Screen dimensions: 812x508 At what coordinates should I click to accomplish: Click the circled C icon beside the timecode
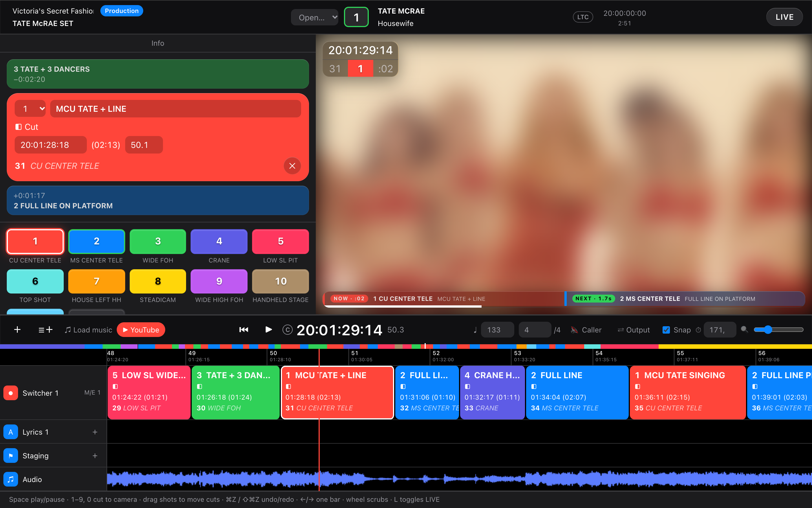[x=288, y=330]
